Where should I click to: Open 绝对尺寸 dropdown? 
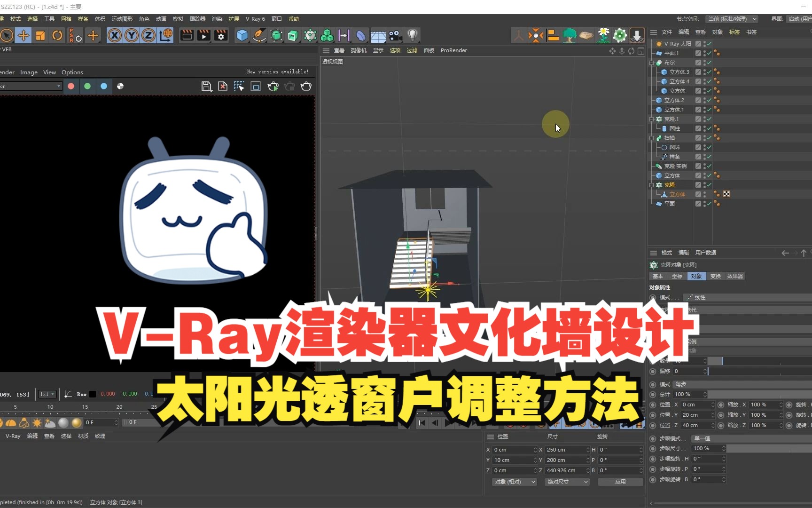pos(567,482)
